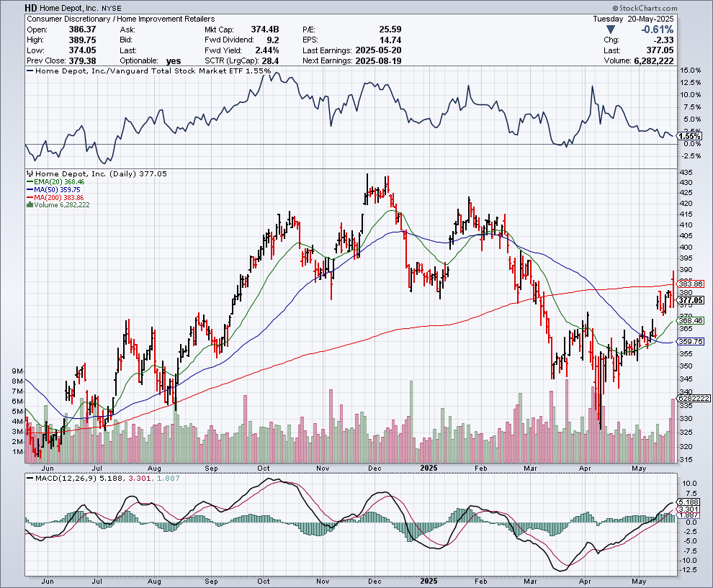Click P/E value 25.59
The height and width of the screenshot is (588, 713).
[390, 30]
